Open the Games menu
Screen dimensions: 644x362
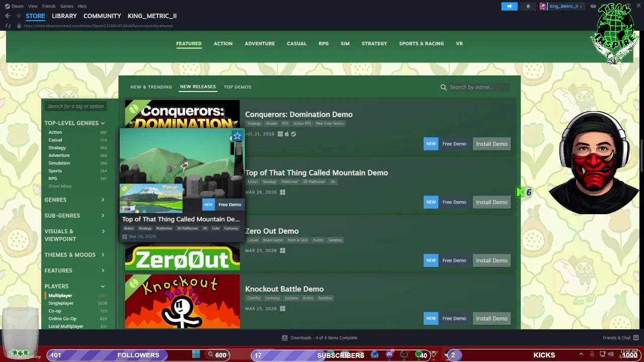pos(66,6)
